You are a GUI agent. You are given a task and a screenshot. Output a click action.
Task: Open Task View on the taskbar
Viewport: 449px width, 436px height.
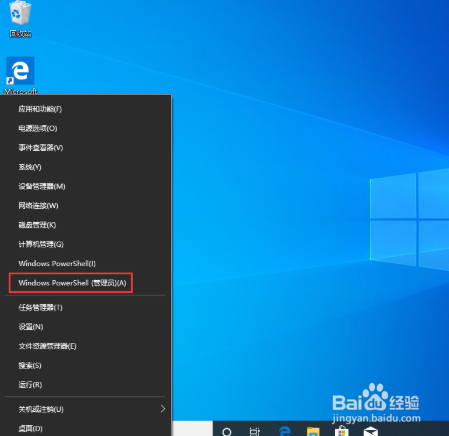[x=255, y=432]
